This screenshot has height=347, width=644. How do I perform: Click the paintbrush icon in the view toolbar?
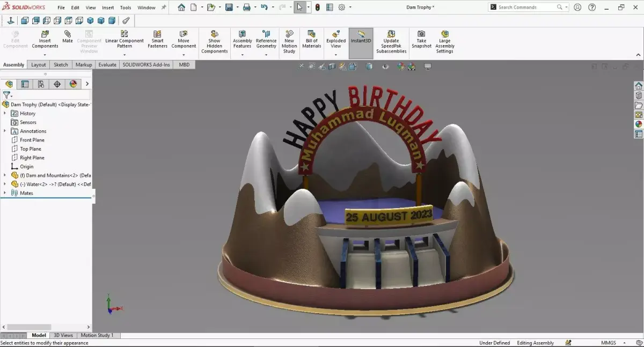tap(126, 21)
